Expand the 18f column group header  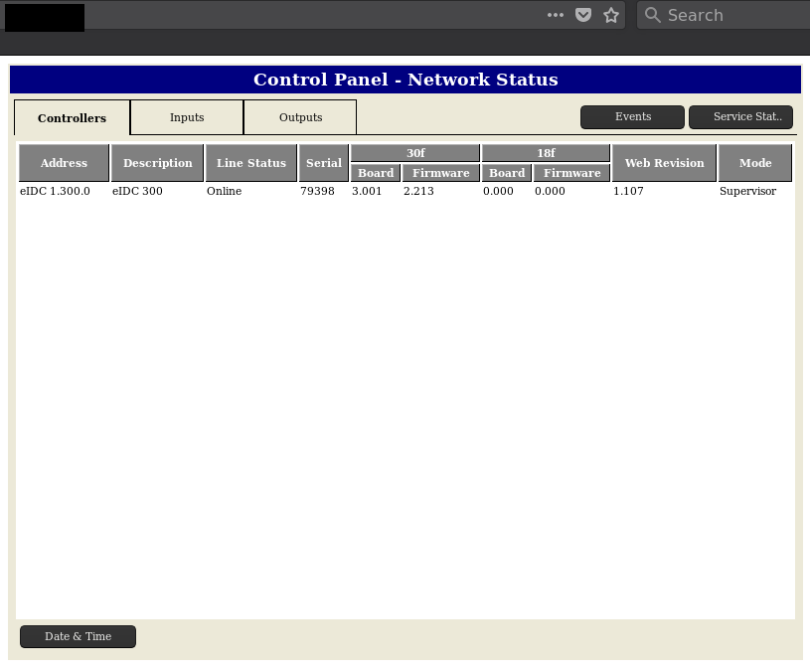[546, 152]
